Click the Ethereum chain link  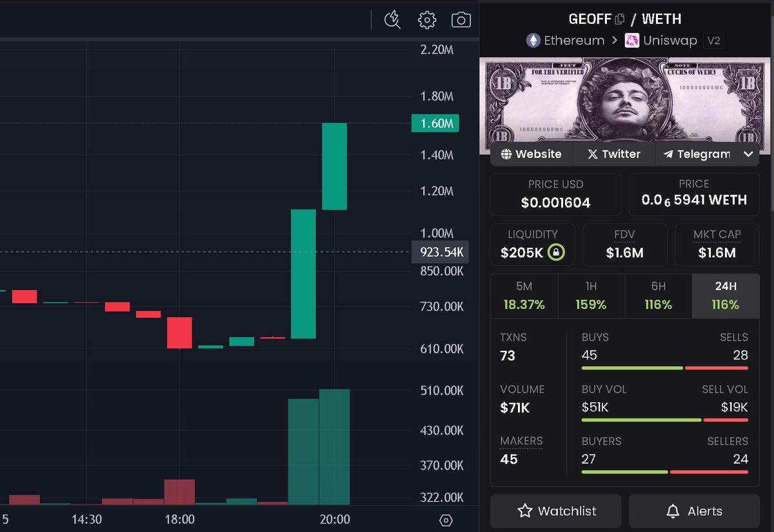tap(574, 41)
